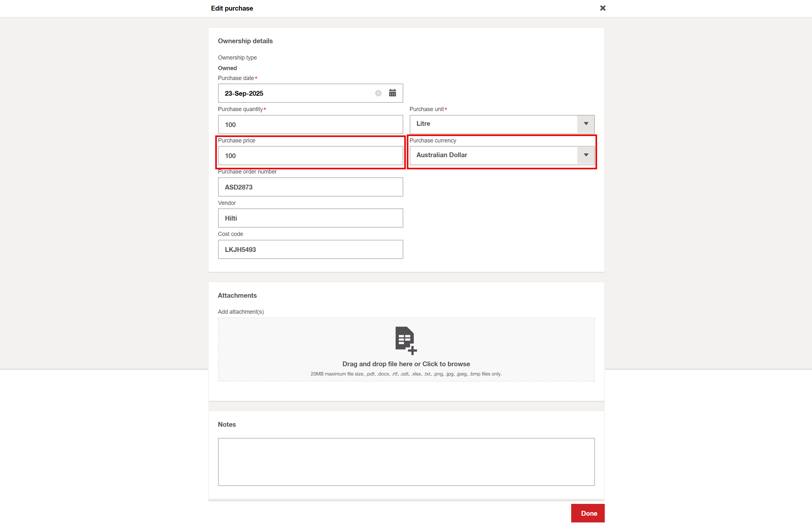Click the Vendor field label
The height and width of the screenshot is (525, 812).
pos(226,203)
